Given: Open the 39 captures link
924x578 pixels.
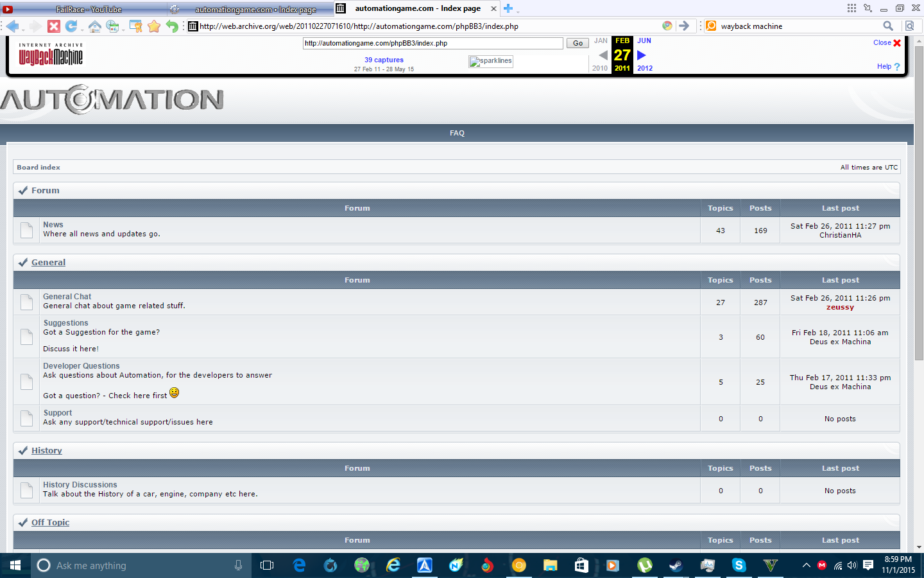Looking at the screenshot, I should [x=384, y=60].
